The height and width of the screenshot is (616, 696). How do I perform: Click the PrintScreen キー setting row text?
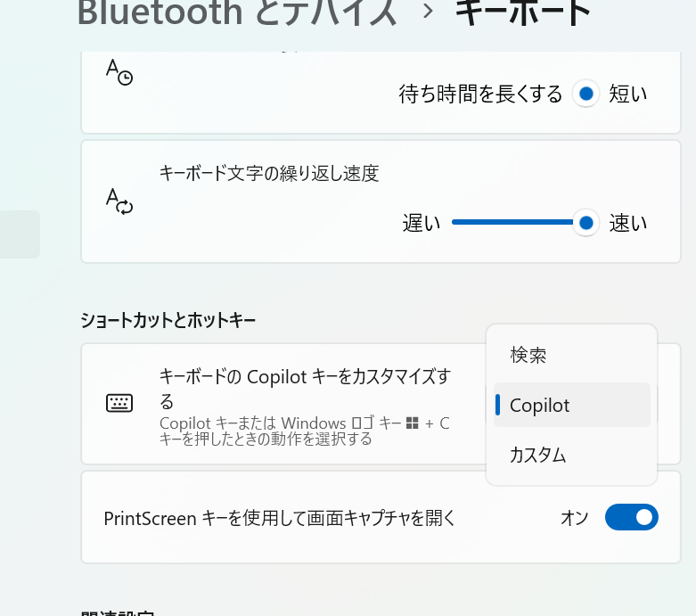click(280, 518)
